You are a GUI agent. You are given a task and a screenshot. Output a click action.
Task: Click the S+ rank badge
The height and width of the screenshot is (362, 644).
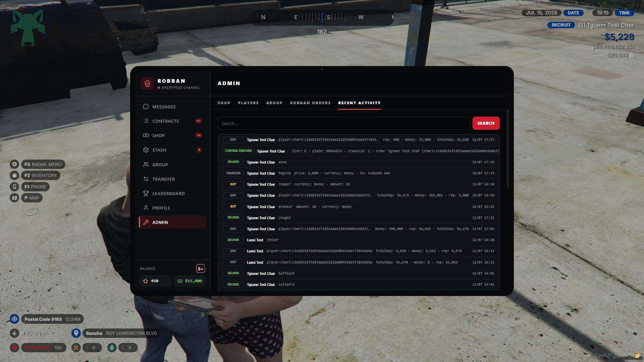(x=201, y=268)
